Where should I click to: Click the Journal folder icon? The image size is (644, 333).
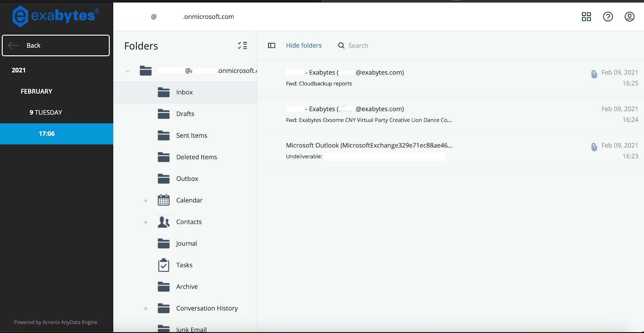[163, 244]
